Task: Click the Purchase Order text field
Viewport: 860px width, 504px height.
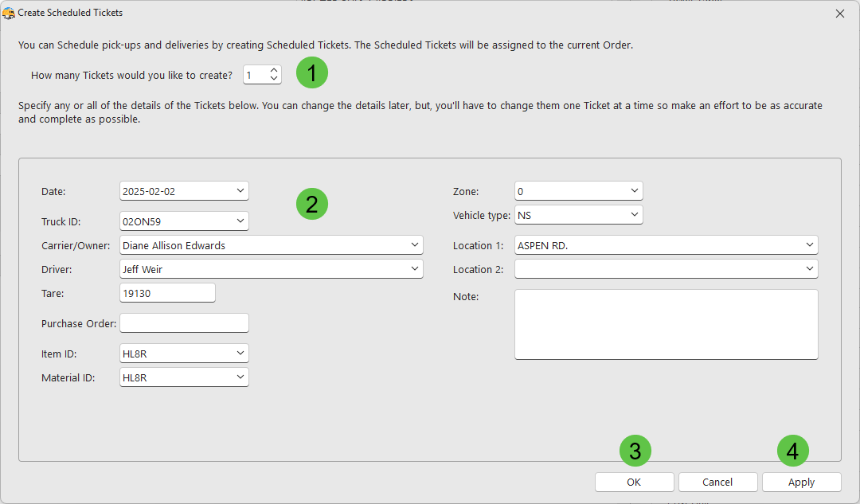Action: 184,323
